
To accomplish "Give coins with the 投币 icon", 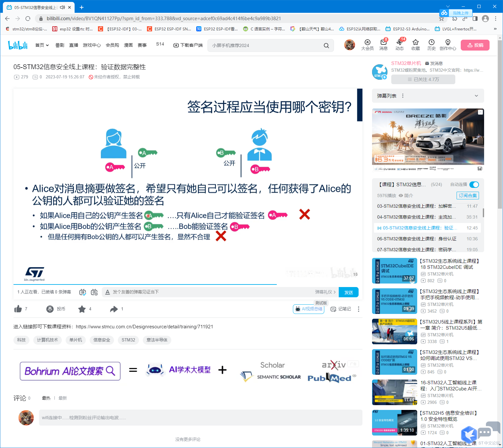I will [x=50, y=309].
